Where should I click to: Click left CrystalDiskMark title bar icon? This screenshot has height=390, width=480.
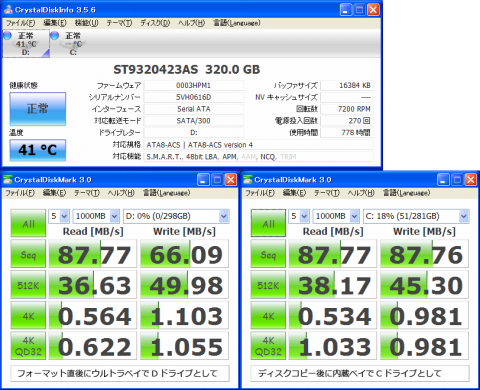coord(8,180)
